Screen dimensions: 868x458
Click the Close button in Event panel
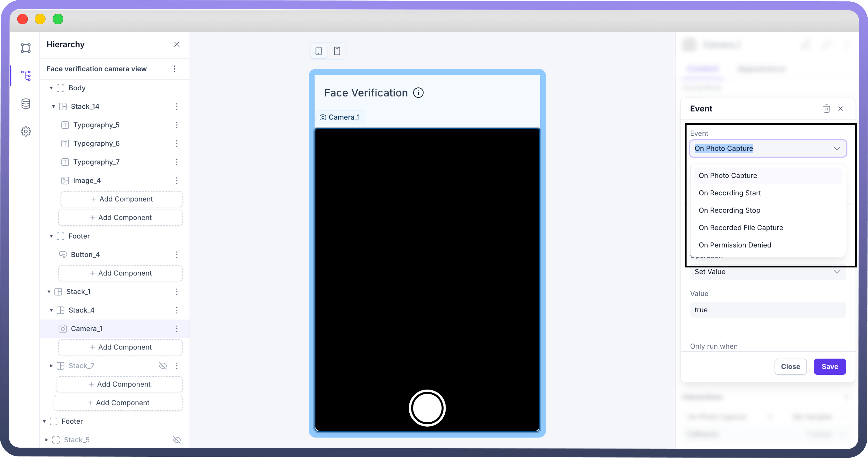[790, 367]
